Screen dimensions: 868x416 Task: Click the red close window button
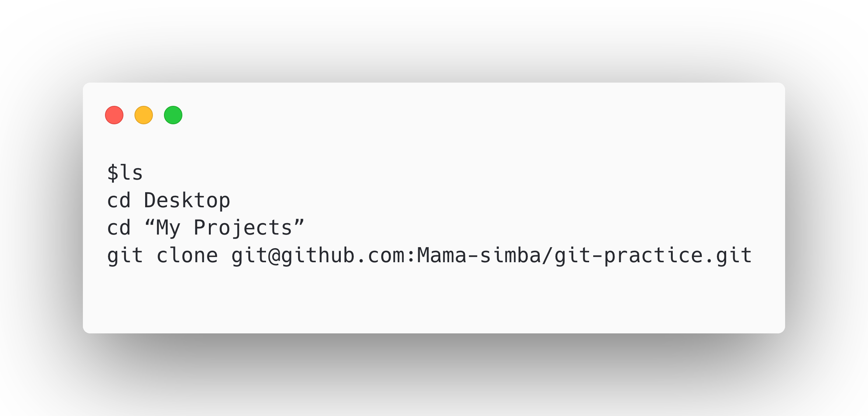coord(114,115)
